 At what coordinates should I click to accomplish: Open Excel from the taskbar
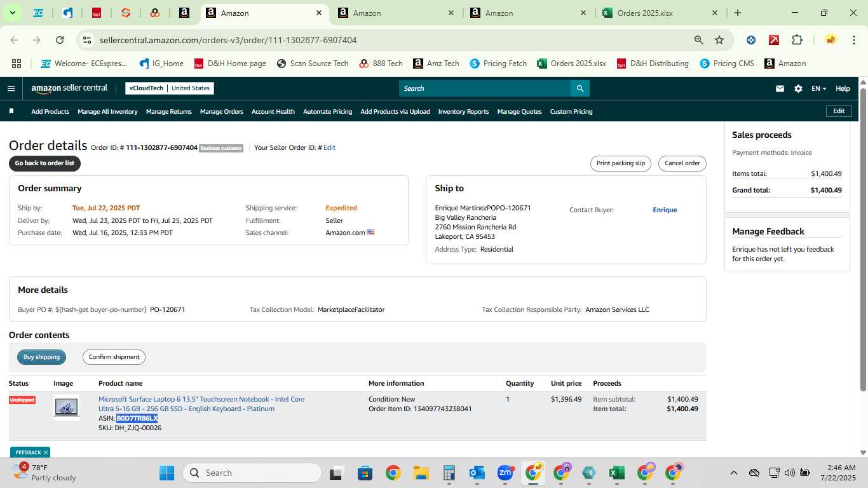pos(615,473)
